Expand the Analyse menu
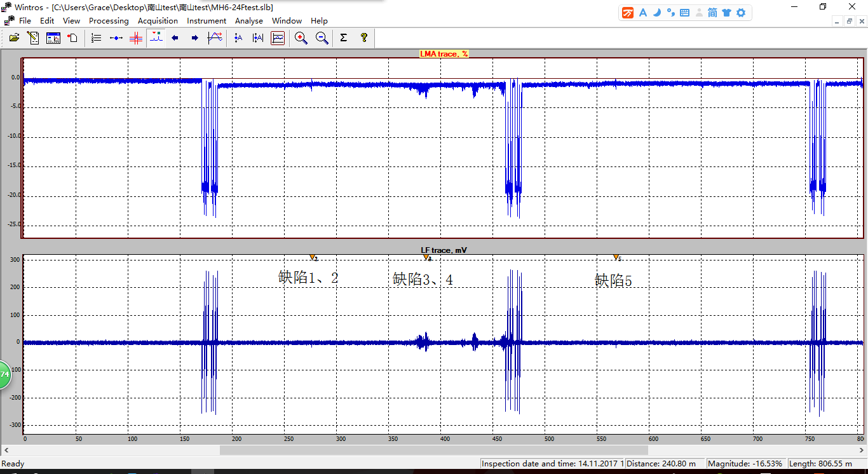This screenshot has height=474, width=868. (248, 21)
